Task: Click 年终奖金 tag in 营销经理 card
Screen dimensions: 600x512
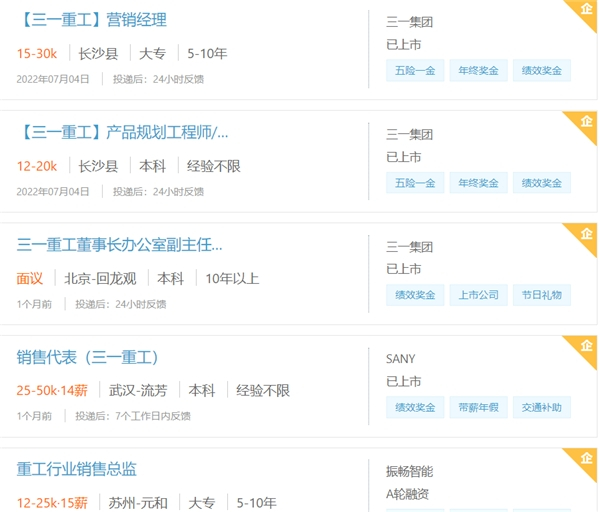Action: (x=479, y=70)
